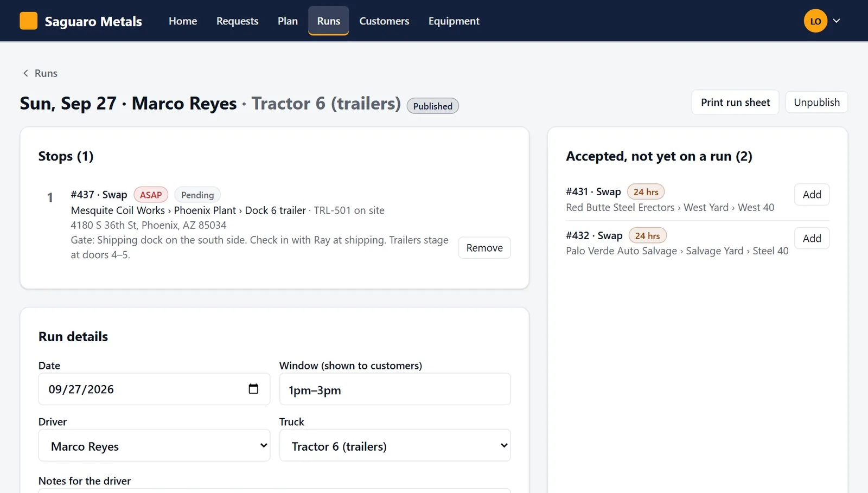Click the back chevron beside Runs
This screenshot has width=868, height=493.
(25, 73)
